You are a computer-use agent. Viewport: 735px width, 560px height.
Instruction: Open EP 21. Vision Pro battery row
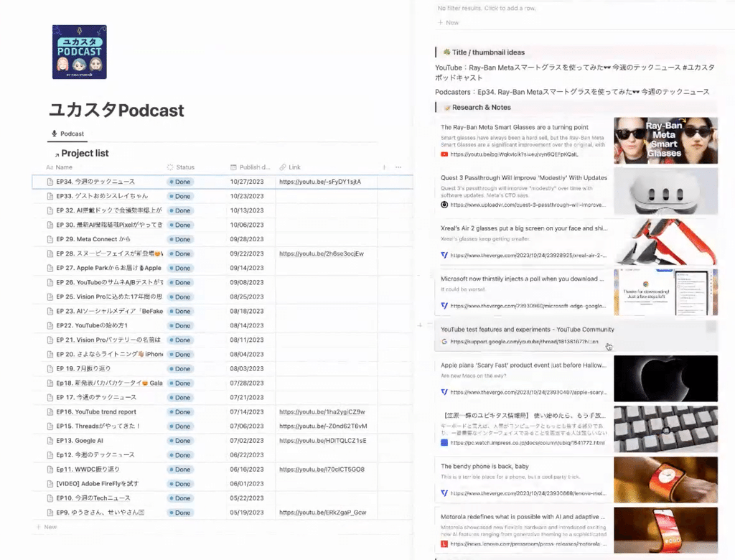(108, 340)
